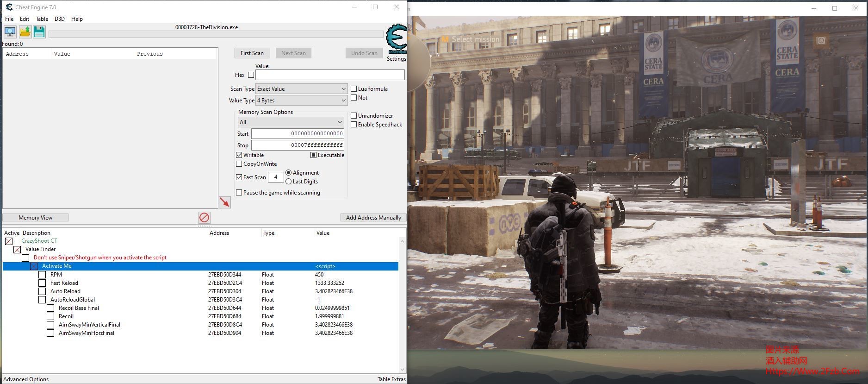
Task: Enable Lua formula checkbox
Action: (x=353, y=88)
